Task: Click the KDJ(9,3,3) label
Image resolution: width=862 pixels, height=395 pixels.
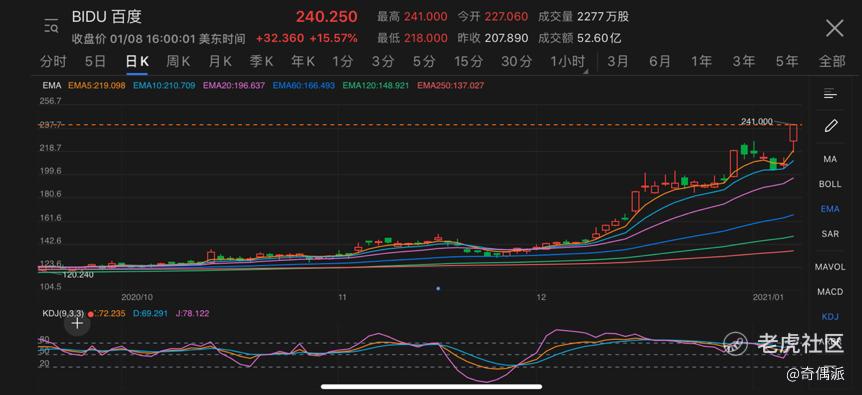Action: 63,313
